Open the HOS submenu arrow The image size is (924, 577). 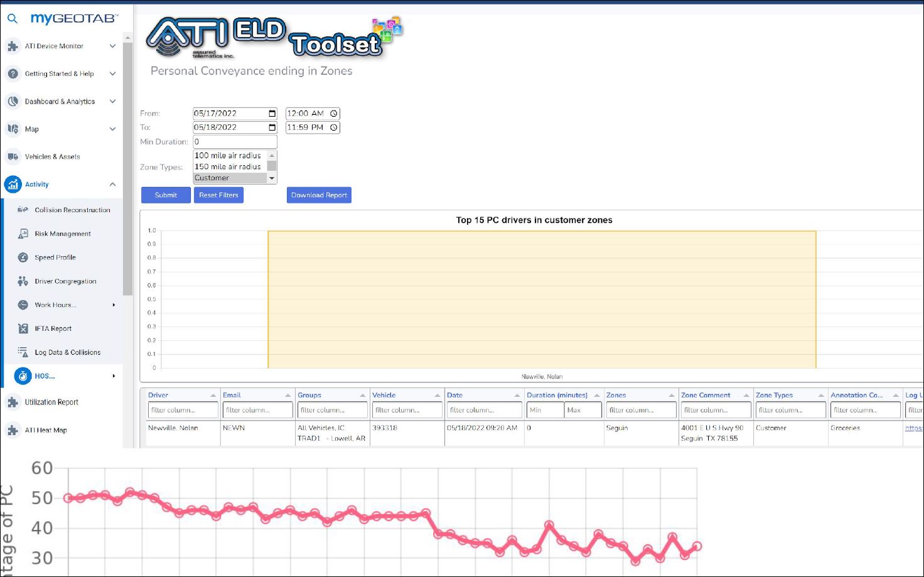click(114, 376)
